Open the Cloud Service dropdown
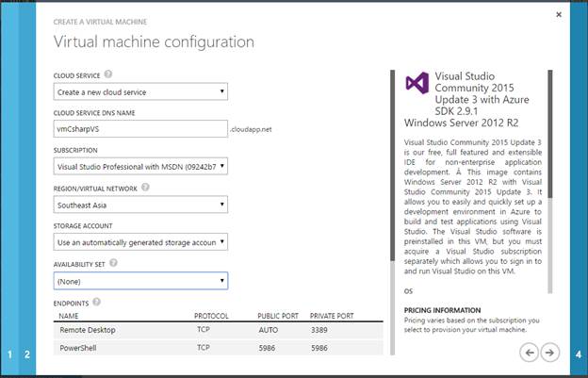Image resolution: width=588 pixels, height=378 pixels. coord(140,91)
